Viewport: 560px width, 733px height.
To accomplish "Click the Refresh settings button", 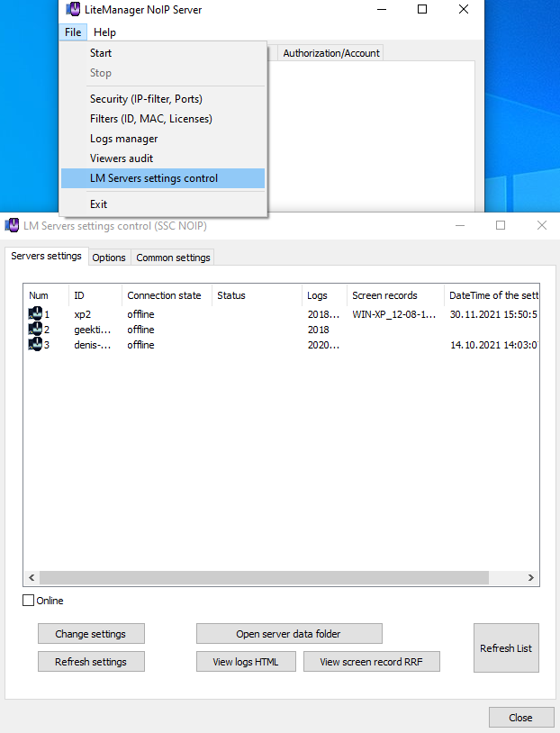I will tap(91, 662).
